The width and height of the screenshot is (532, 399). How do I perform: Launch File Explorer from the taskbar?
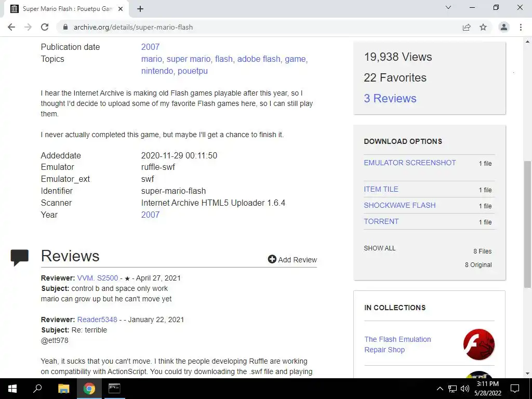[x=63, y=389]
